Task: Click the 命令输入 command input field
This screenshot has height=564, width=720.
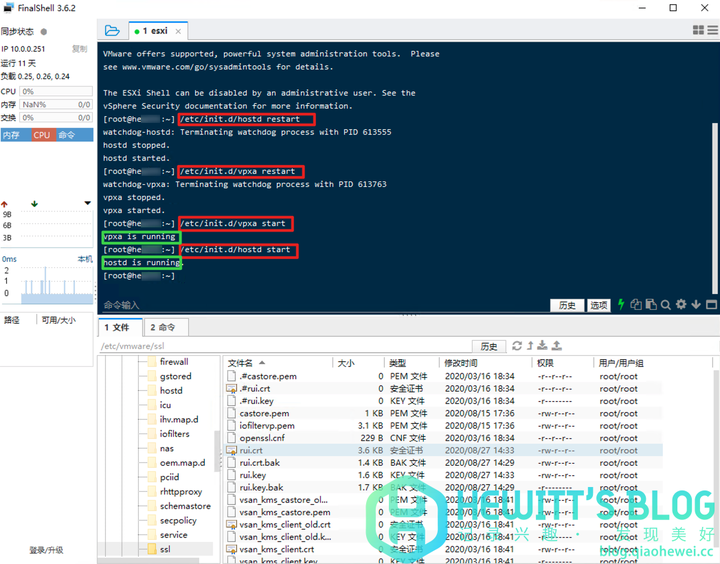Action: 300,305
